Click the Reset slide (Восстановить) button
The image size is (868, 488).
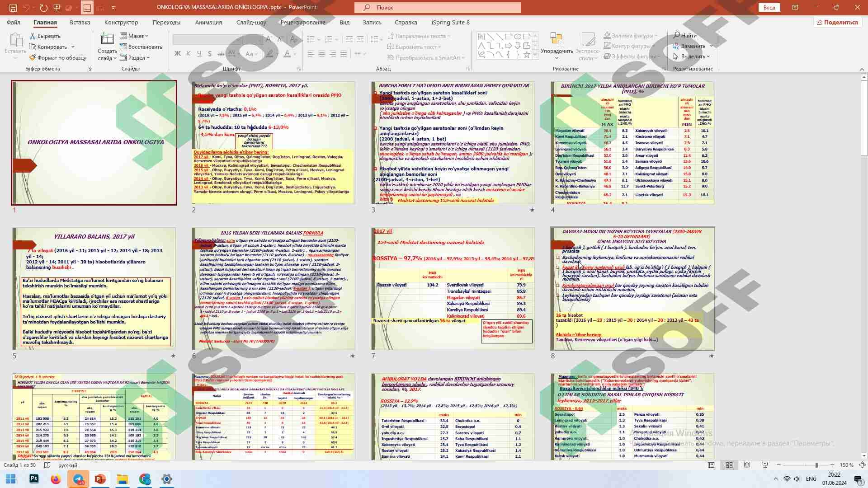pyautogui.click(x=141, y=47)
